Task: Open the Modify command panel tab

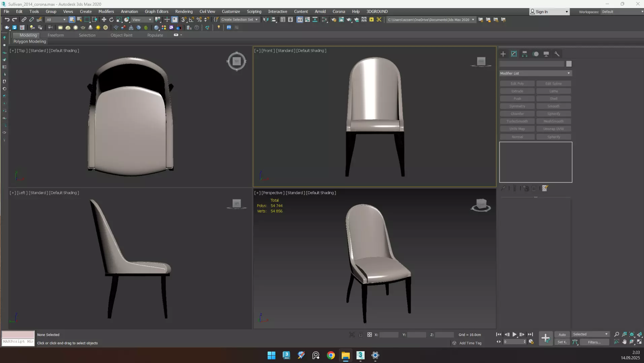Action: pyautogui.click(x=514, y=54)
